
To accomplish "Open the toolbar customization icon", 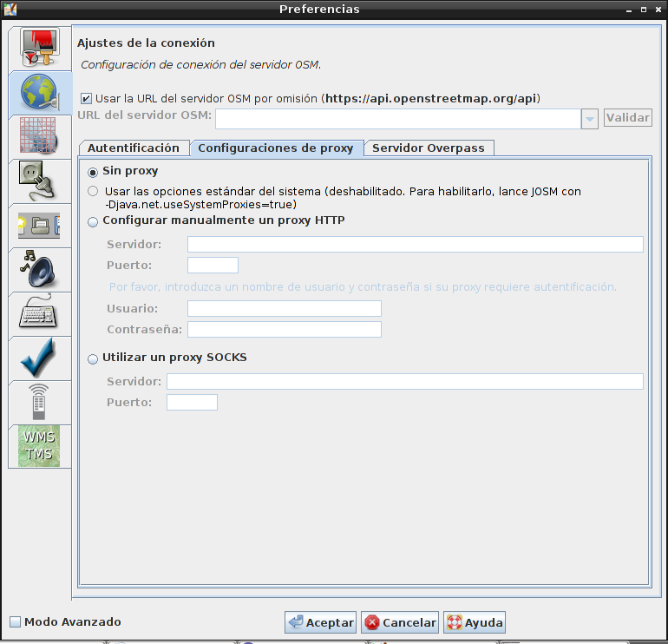I will click(x=39, y=225).
